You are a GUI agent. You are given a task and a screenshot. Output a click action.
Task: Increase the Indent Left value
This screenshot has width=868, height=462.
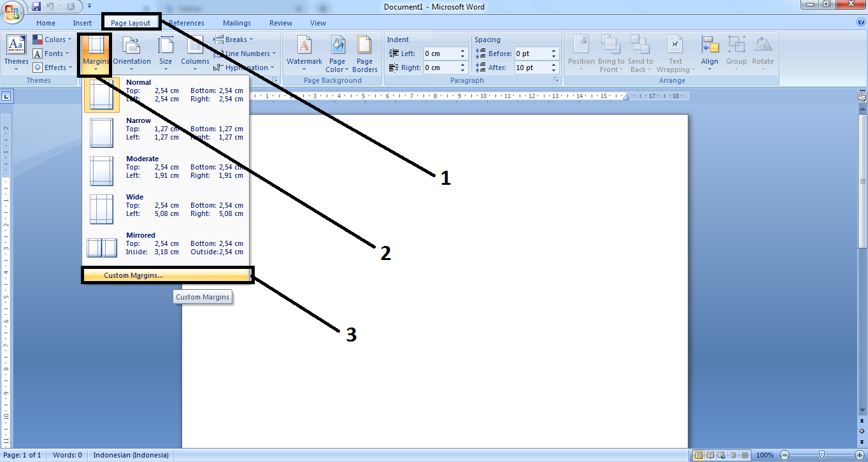[464, 51]
